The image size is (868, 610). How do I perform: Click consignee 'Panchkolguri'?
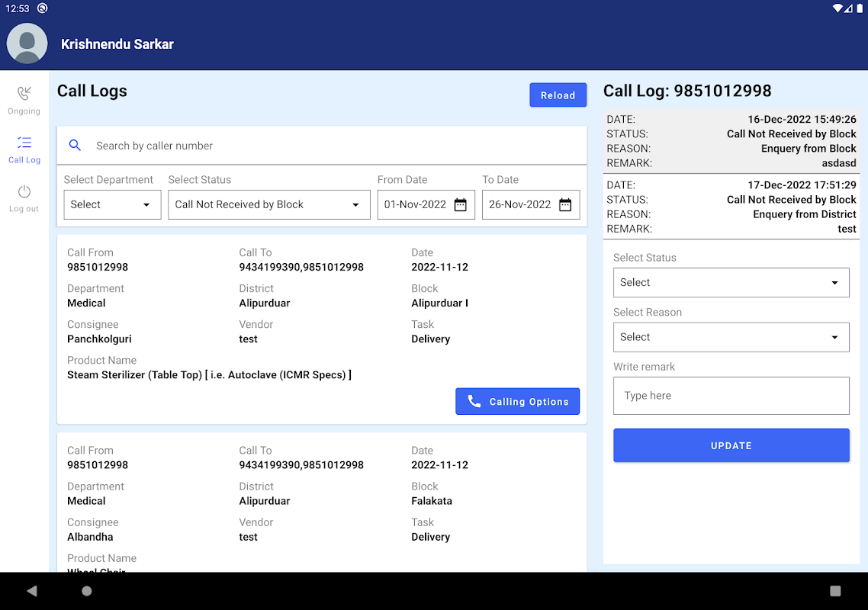[x=99, y=339]
